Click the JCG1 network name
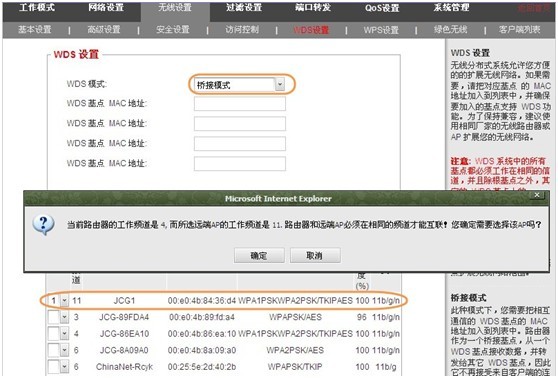558x378 pixels. tap(124, 301)
